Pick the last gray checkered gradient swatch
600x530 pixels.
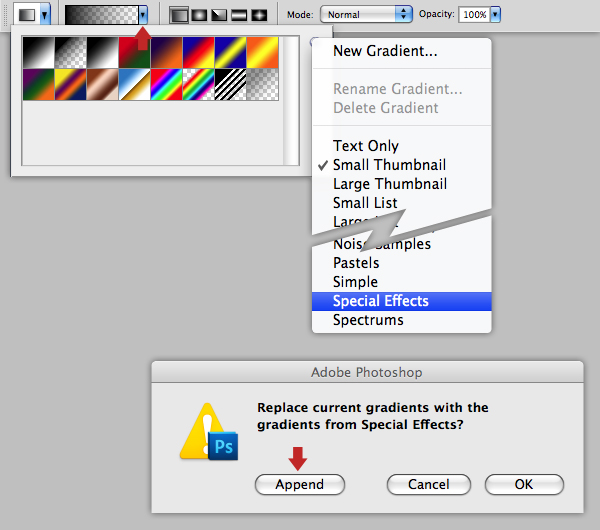pos(262,85)
